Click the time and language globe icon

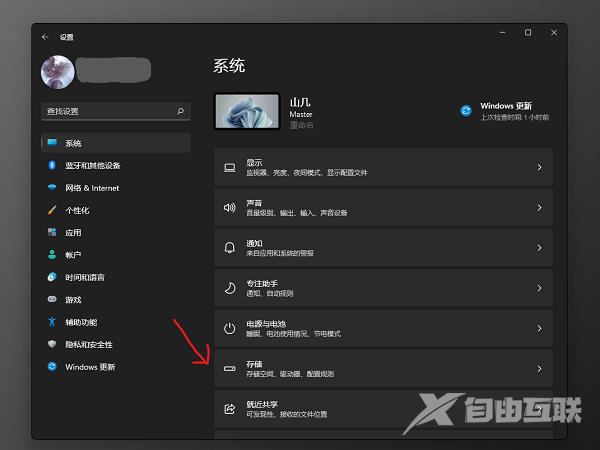(52, 277)
